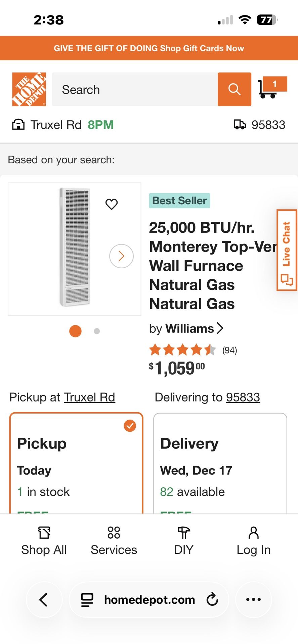Image resolution: width=298 pixels, height=644 pixels.
Task: Open browser more options menu
Action: (x=253, y=599)
